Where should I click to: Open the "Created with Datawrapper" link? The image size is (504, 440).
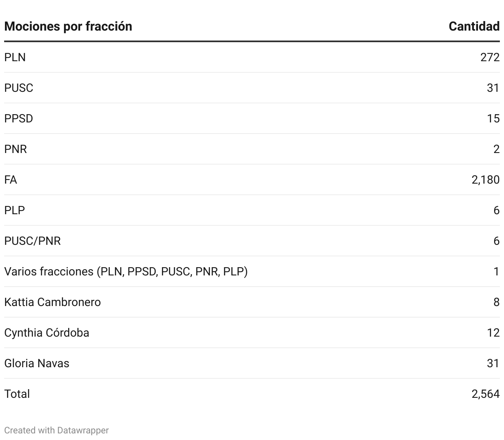pos(56,430)
